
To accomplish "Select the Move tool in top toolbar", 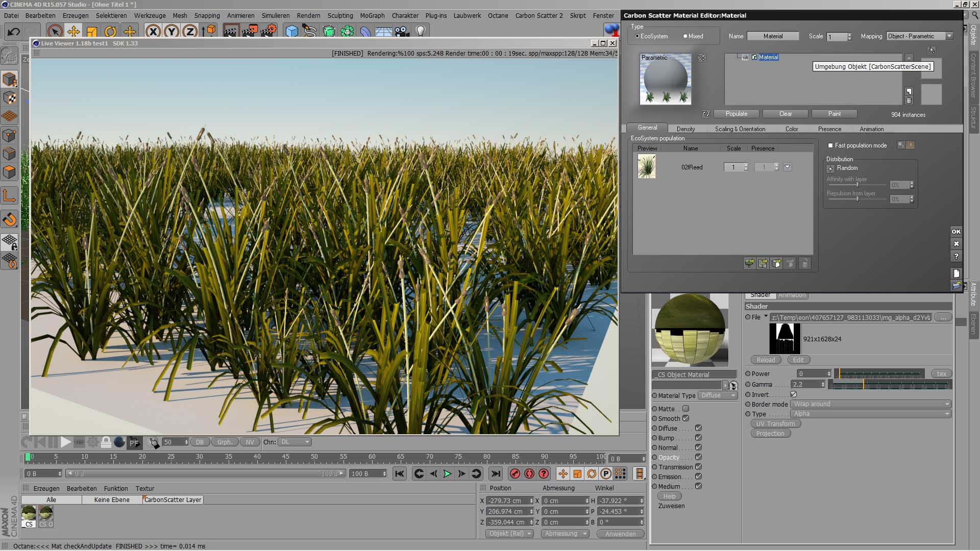I will [x=73, y=32].
